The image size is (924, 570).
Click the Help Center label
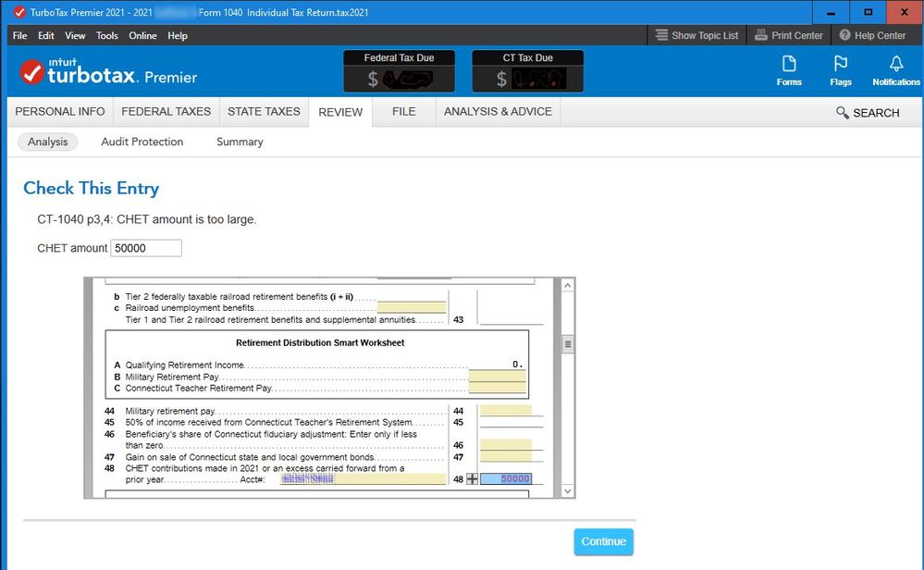[x=880, y=35]
